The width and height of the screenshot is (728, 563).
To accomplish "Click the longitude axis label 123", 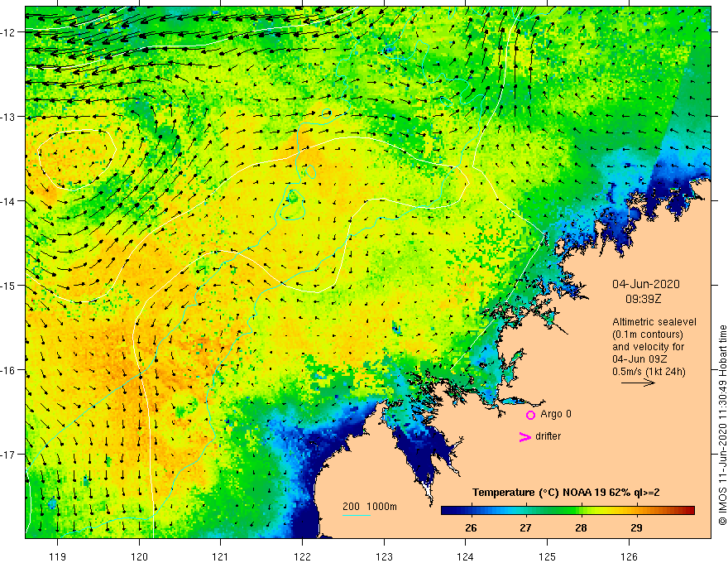I will (x=384, y=556).
